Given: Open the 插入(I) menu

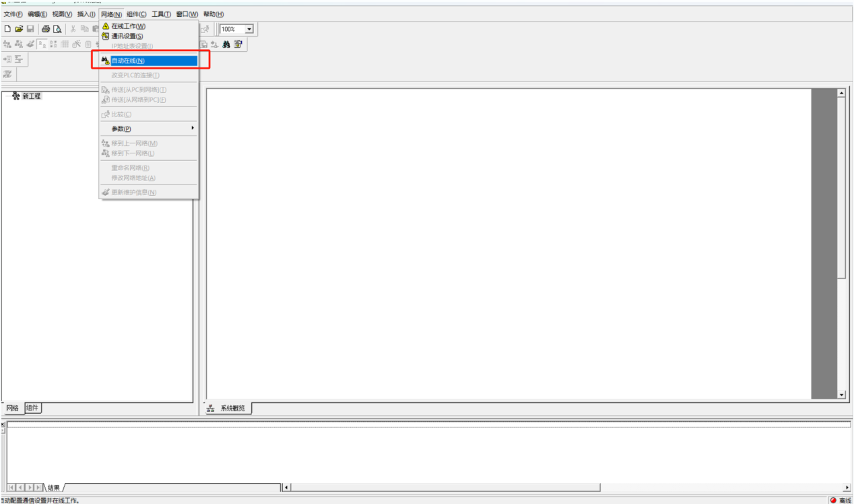Looking at the screenshot, I should point(86,14).
